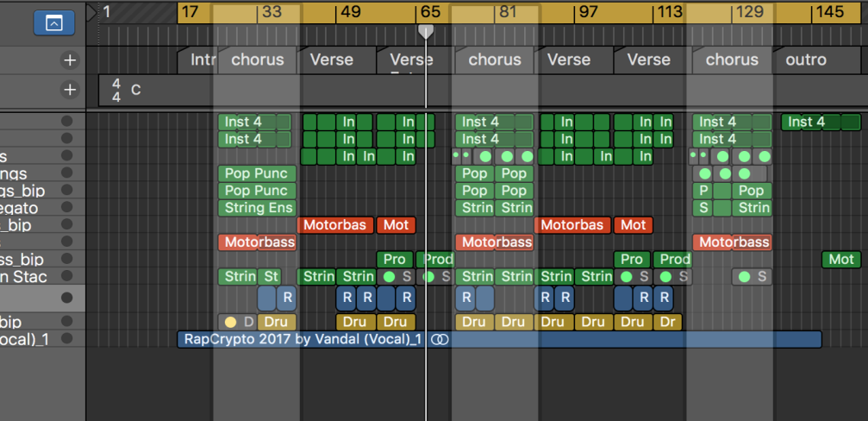Toggle the dot on the 'egato' track
The height and width of the screenshot is (421, 868).
(66, 208)
